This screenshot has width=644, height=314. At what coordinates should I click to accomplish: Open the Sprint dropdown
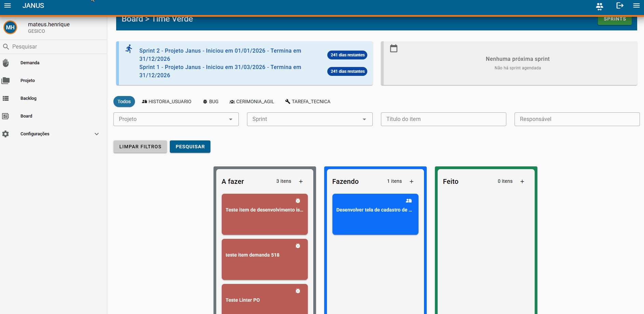pyautogui.click(x=310, y=119)
